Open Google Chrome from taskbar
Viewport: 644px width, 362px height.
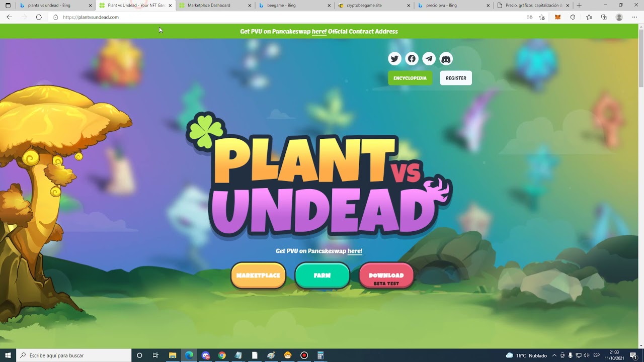pyautogui.click(x=222, y=355)
